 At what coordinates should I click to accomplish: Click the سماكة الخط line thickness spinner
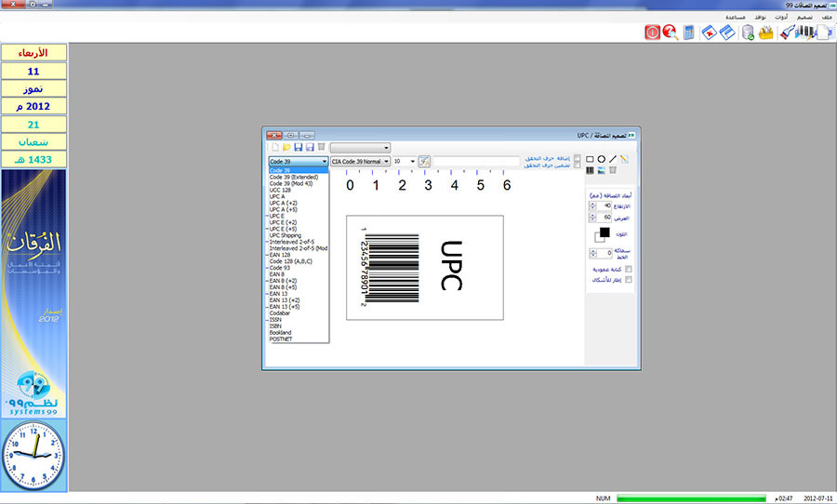pyautogui.click(x=593, y=253)
